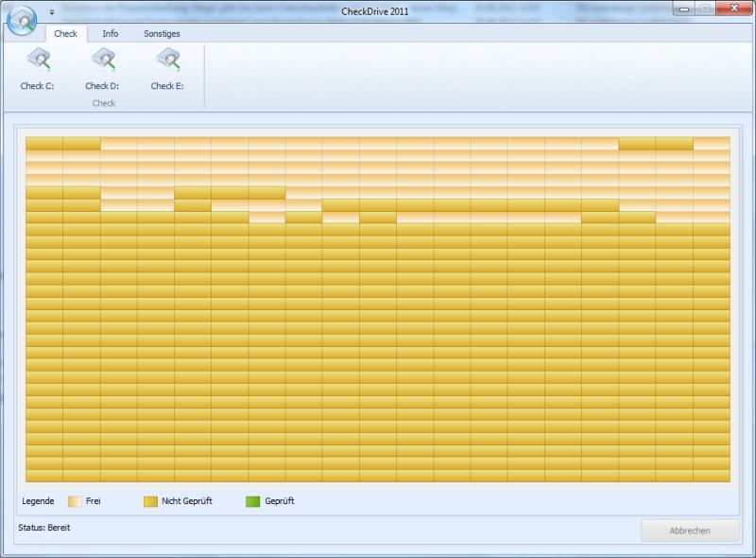Click the Nicht Geprüft legend swatch
This screenshot has width=756, height=558.
(150, 501)
